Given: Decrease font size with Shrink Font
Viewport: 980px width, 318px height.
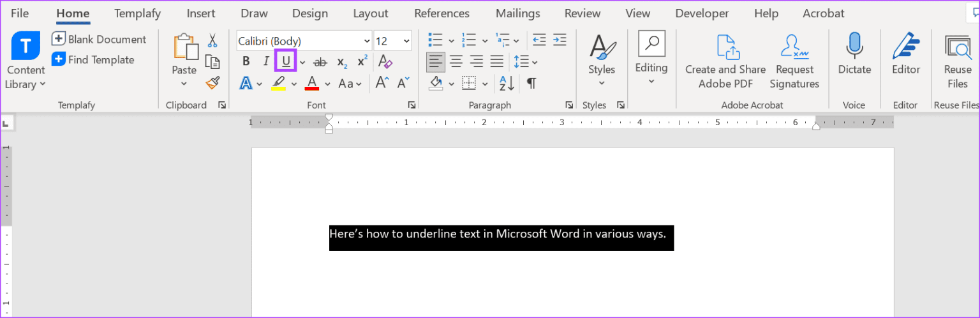Looking at the screenshot, I should point(403,83).
